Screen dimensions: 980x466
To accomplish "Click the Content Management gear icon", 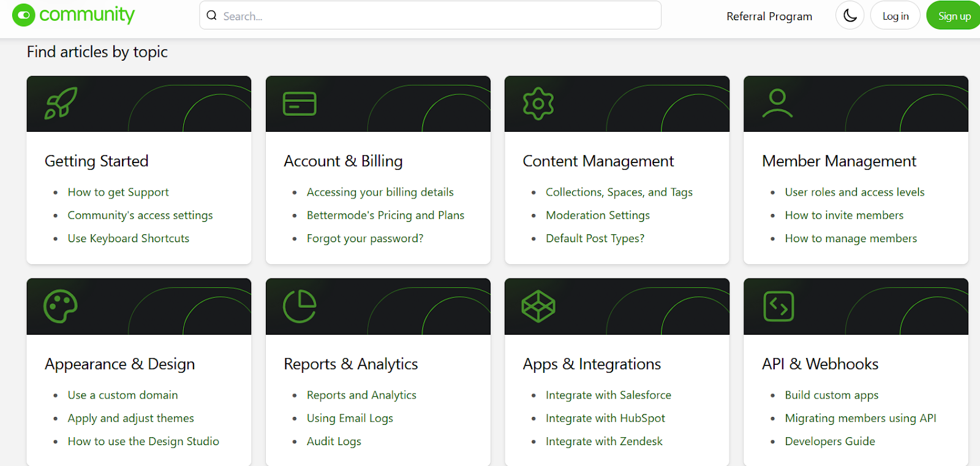I will (x=538, y=104).
